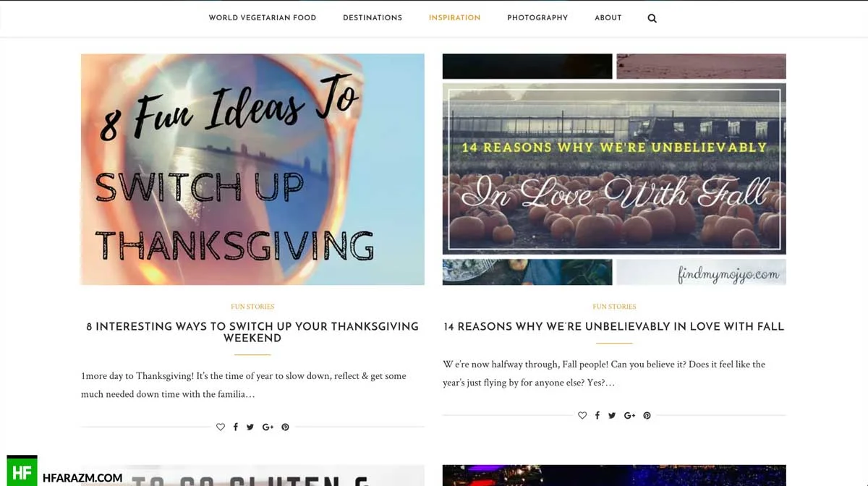Like the Thanksgiving post with heart icon
The image size is (868, 486).
pos(221,427)
